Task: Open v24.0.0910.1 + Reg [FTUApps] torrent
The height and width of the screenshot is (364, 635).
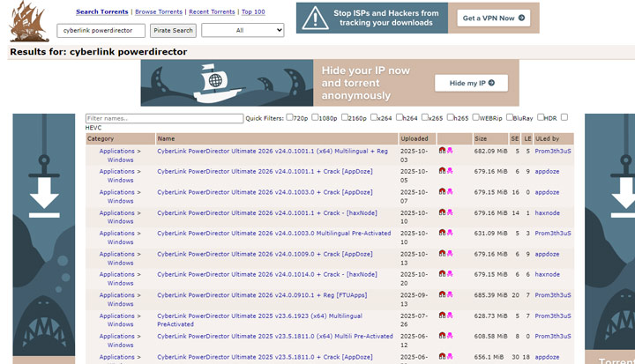Action: tap(262, 295)
